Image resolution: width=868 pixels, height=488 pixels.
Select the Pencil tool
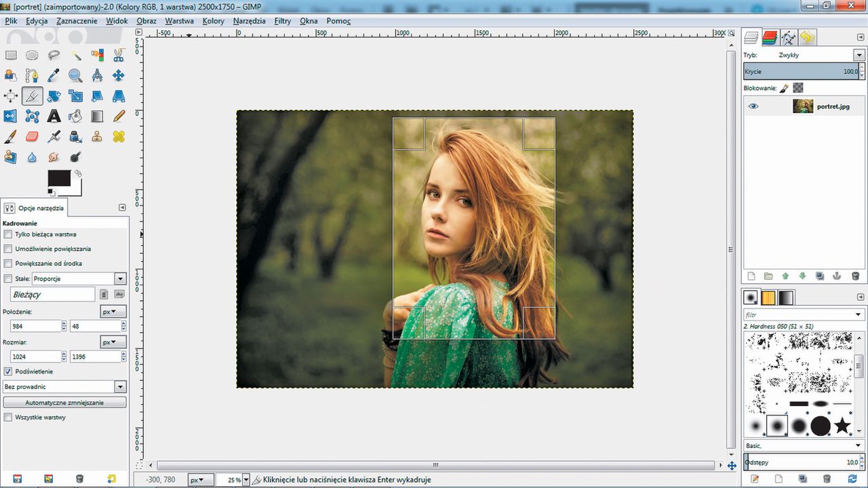[119, 117]
